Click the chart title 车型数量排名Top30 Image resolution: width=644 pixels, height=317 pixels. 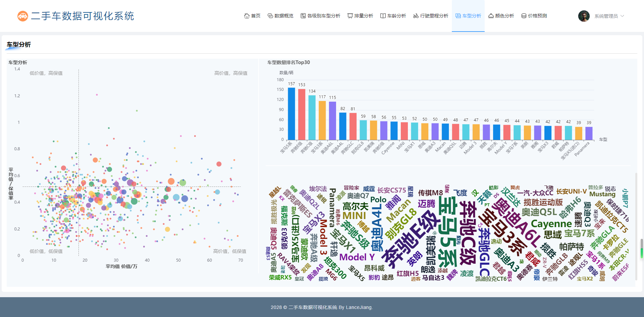pos(288,62)
